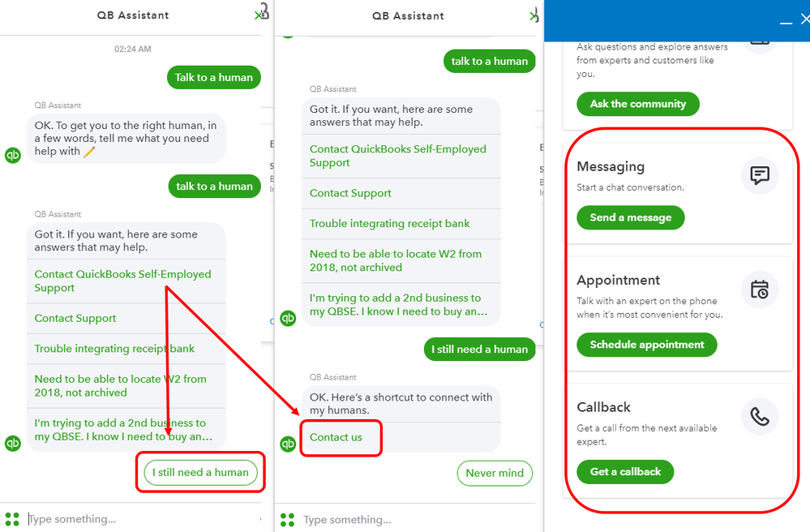Click 'Schedule appointment' button
Screen dimensions: 810x532
(647, 345)
